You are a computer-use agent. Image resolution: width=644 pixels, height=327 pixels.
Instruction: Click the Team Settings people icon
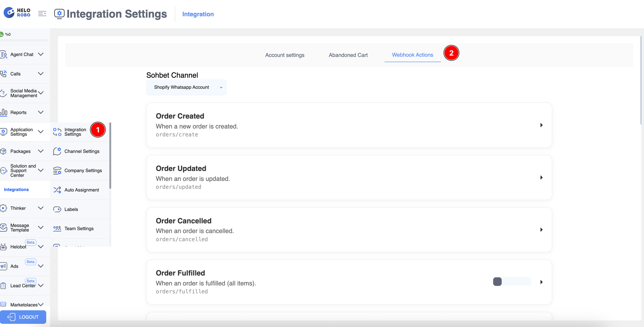(57, 228)
